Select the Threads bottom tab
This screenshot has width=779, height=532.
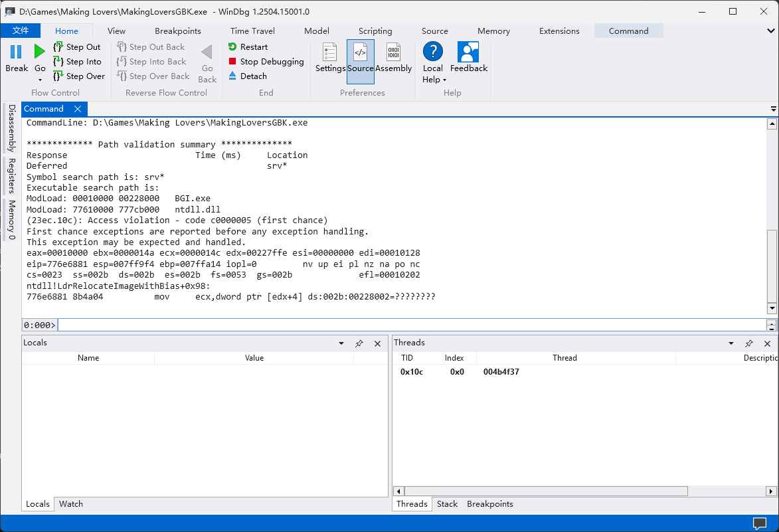[x=412, y=503]
